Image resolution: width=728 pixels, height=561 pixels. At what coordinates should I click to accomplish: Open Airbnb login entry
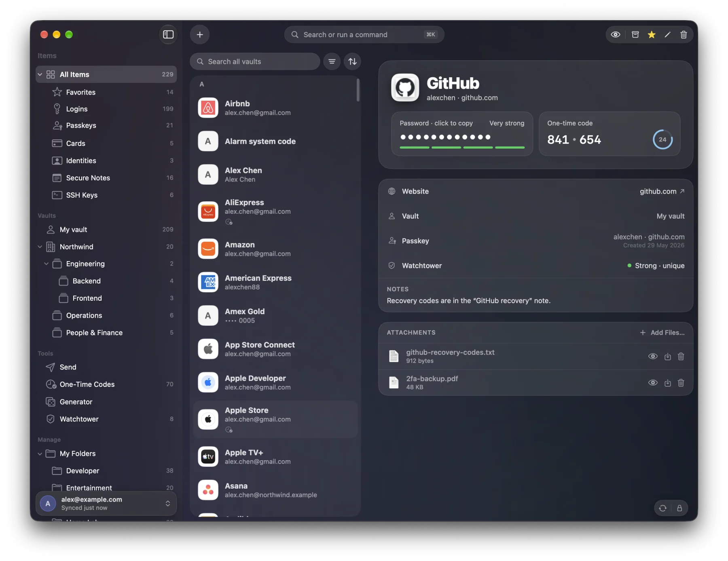pos(275,108)
